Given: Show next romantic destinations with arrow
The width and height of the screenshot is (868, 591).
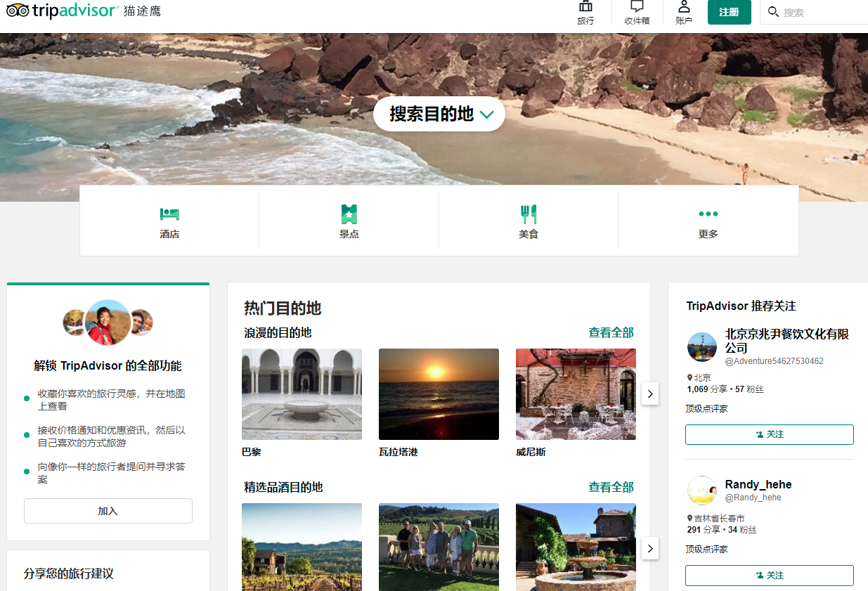Looking at the screenshot, I should [650, 394].
